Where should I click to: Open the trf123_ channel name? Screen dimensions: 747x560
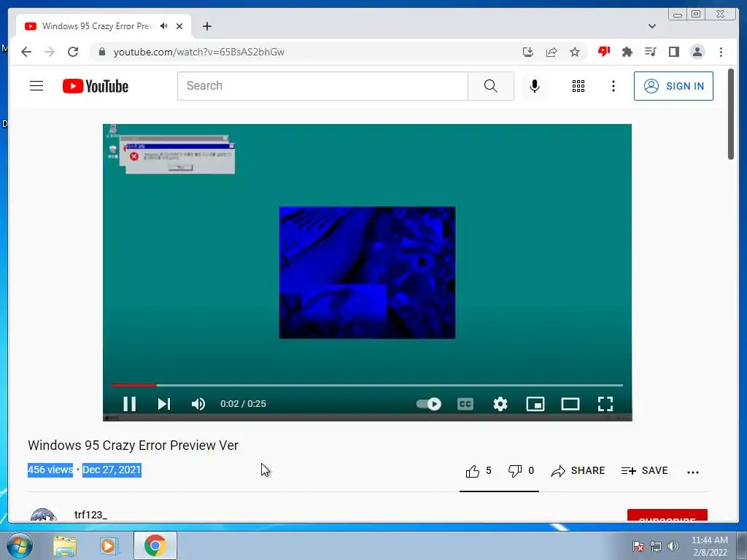[90, 515]
